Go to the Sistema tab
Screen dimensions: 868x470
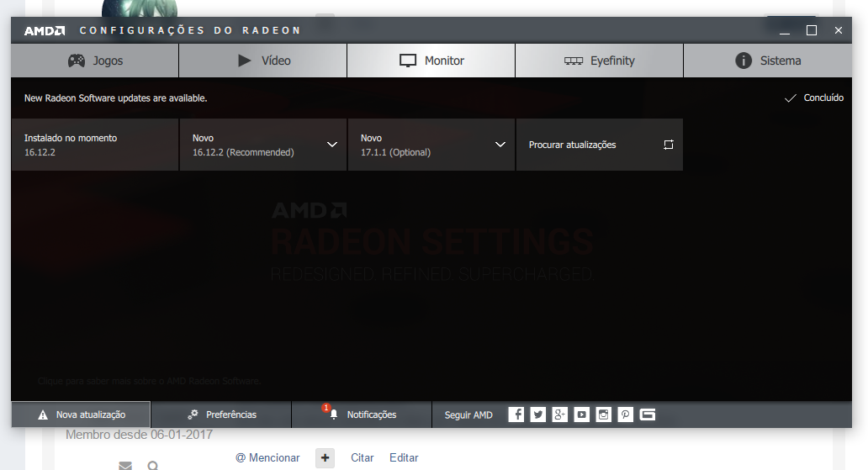pyautogui.click(x=768, y=61)
